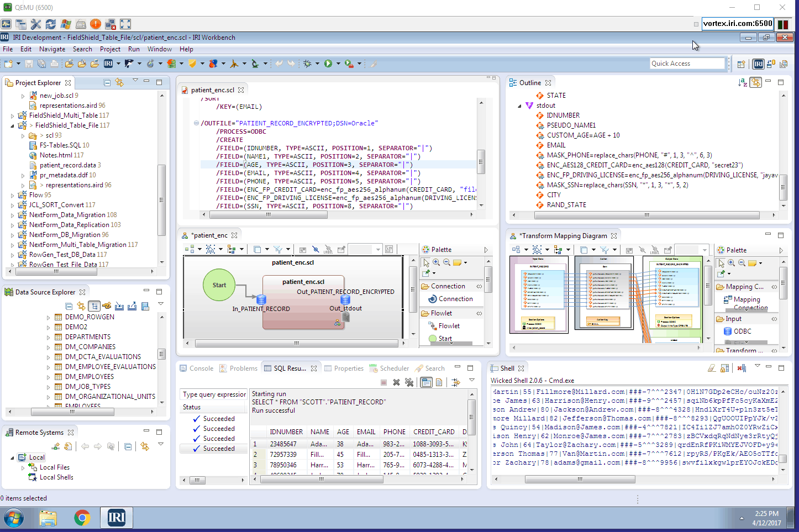Click the Clear Console icon in the Shell view

712,369
